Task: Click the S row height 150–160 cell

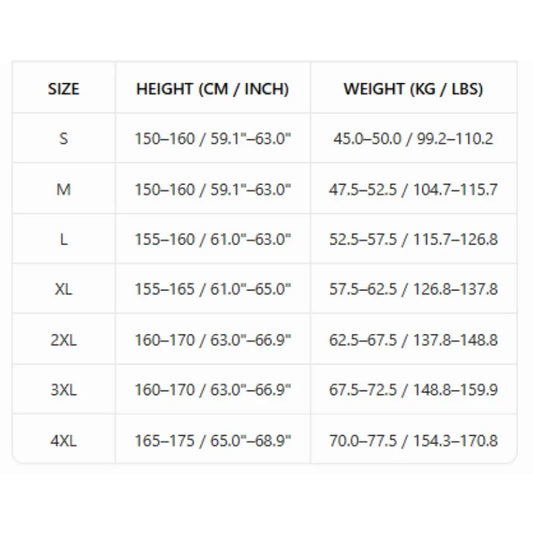Action: tap(213, 138)
